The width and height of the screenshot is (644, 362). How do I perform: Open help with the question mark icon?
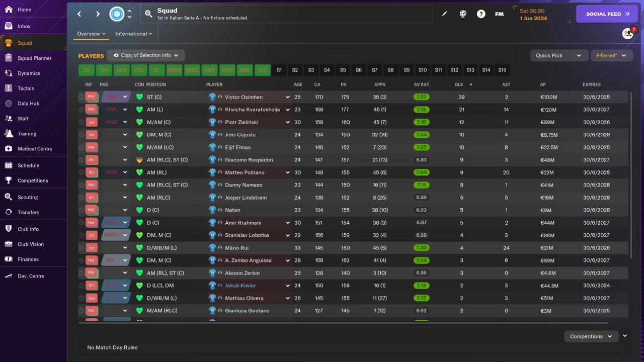tap(481, 14)
